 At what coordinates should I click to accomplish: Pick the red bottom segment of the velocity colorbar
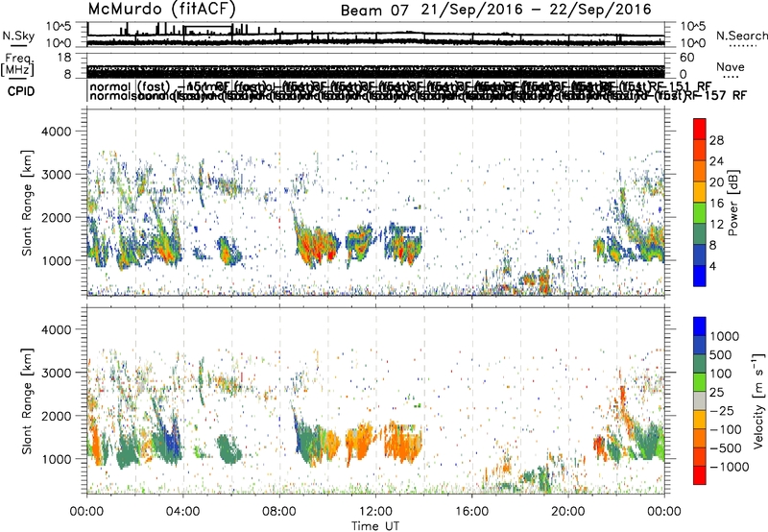[700, 475]
